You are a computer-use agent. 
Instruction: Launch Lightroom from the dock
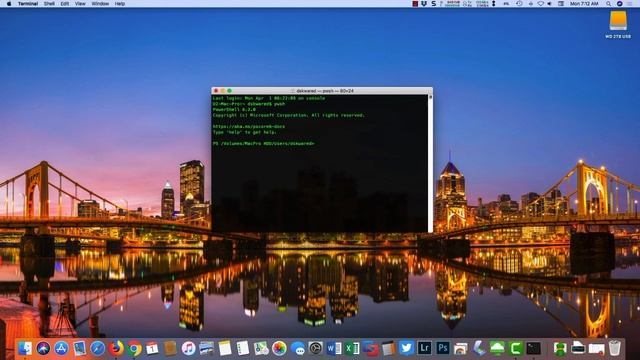click(x=424, y=348)
